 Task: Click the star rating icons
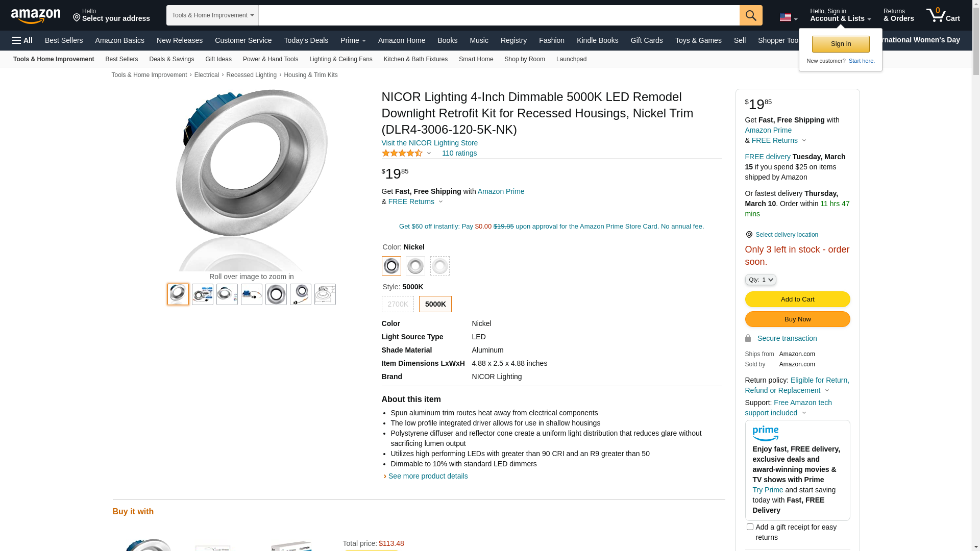pos(402,153)
